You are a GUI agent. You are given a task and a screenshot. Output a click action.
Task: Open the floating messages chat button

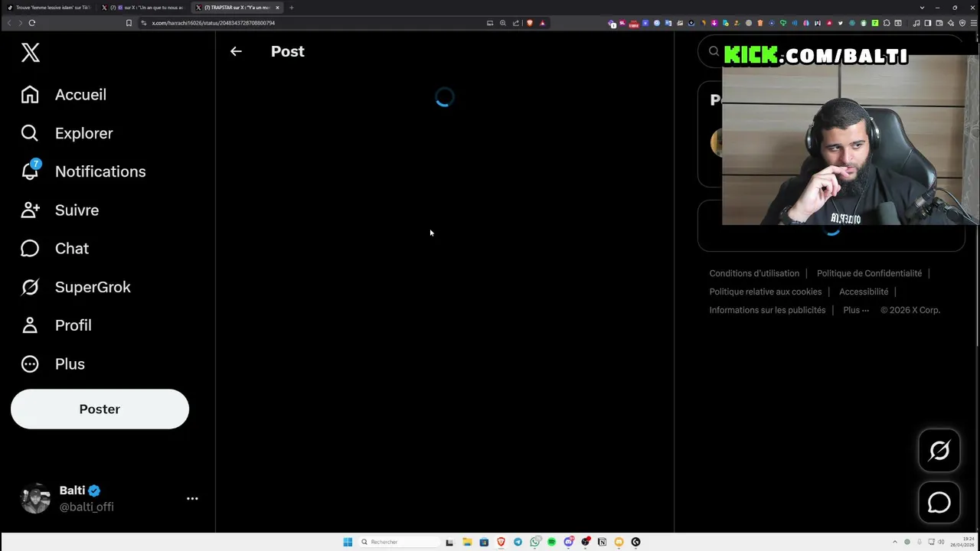[939, 503]
